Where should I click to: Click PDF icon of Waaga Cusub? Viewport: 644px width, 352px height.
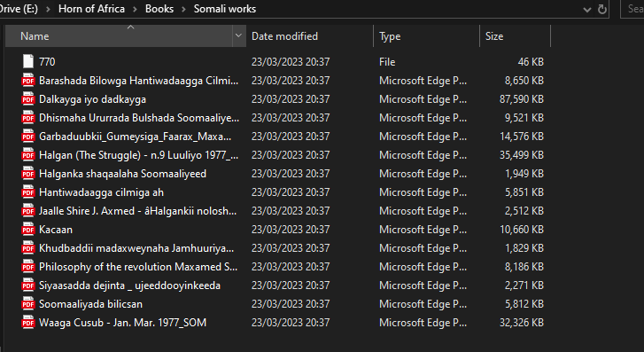tap(28, 323)
